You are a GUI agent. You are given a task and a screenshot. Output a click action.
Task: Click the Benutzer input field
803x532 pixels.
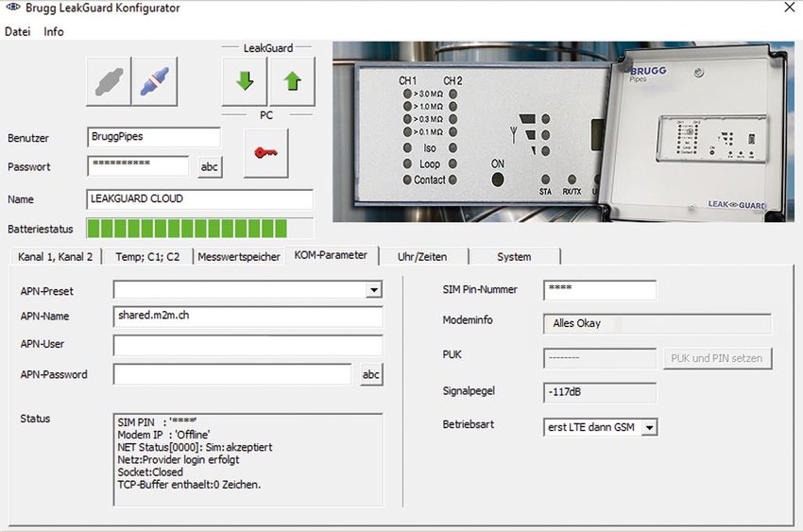coord(154,137)
